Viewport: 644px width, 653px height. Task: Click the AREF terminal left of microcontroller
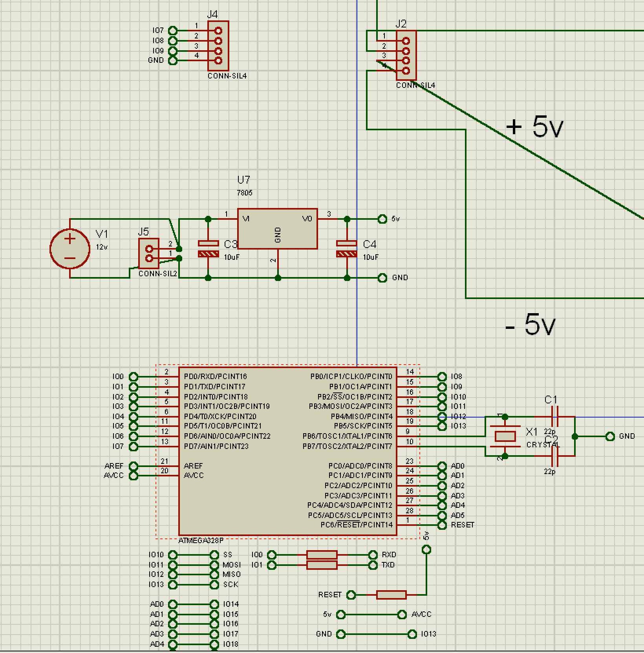(134, 466)
